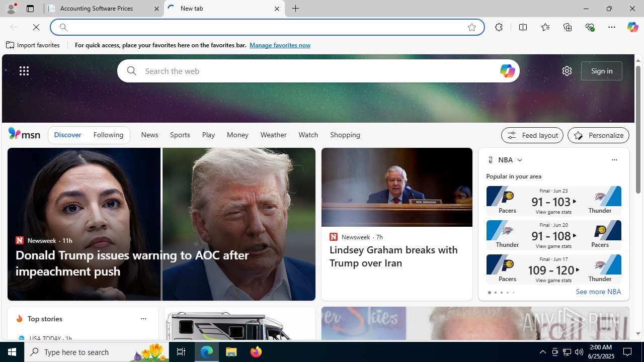The image size is (644, 362).
Task: Open See more NBA link
Action: [598, 292]
